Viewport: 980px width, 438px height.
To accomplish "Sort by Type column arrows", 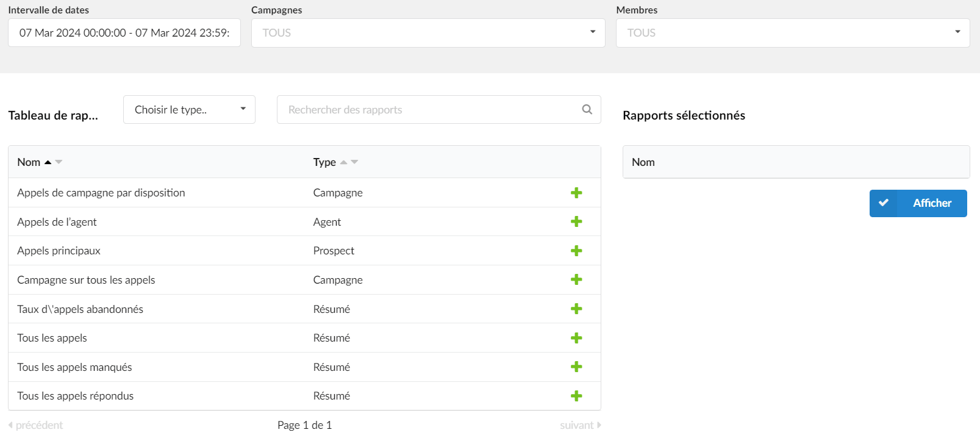I will 349,162.
